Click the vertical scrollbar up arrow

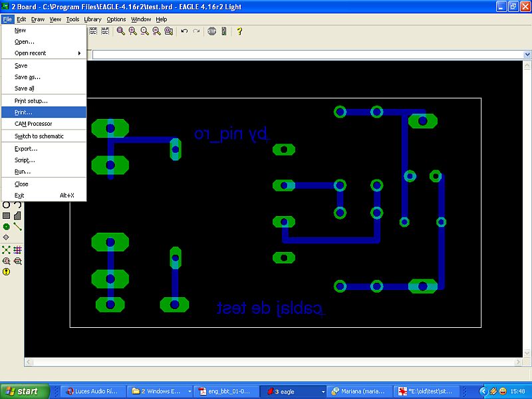[x=527, y=65]
